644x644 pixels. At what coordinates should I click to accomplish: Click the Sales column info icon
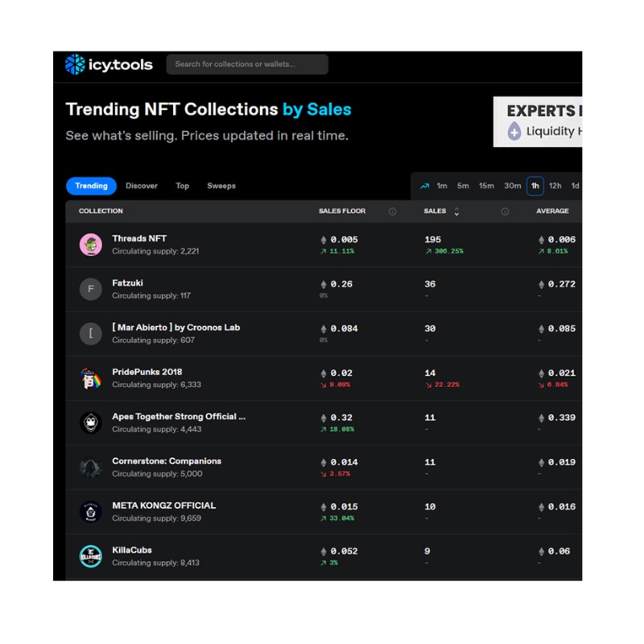point(505,211)
